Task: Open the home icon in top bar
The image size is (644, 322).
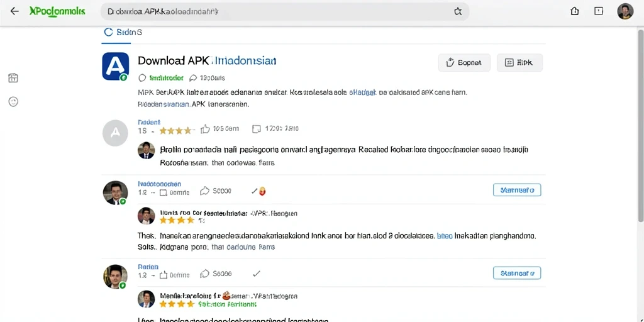Action: tap(575, 11)
